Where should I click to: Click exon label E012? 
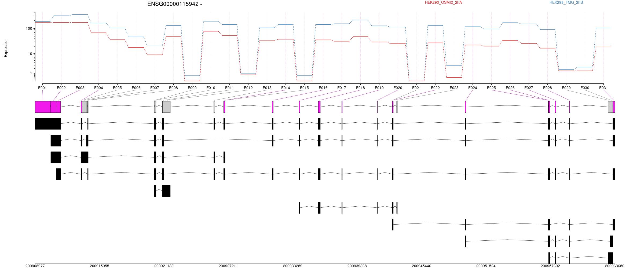coord(248,88)
